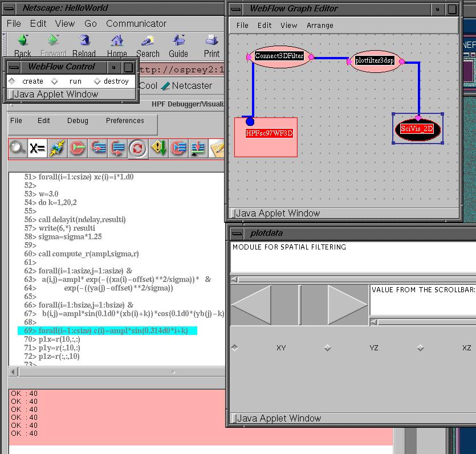Click MODULE FOR SPATIAL FILTERING text area
Image resolution: width=476 pixels, height=454 pixels.
pos(353,257)
